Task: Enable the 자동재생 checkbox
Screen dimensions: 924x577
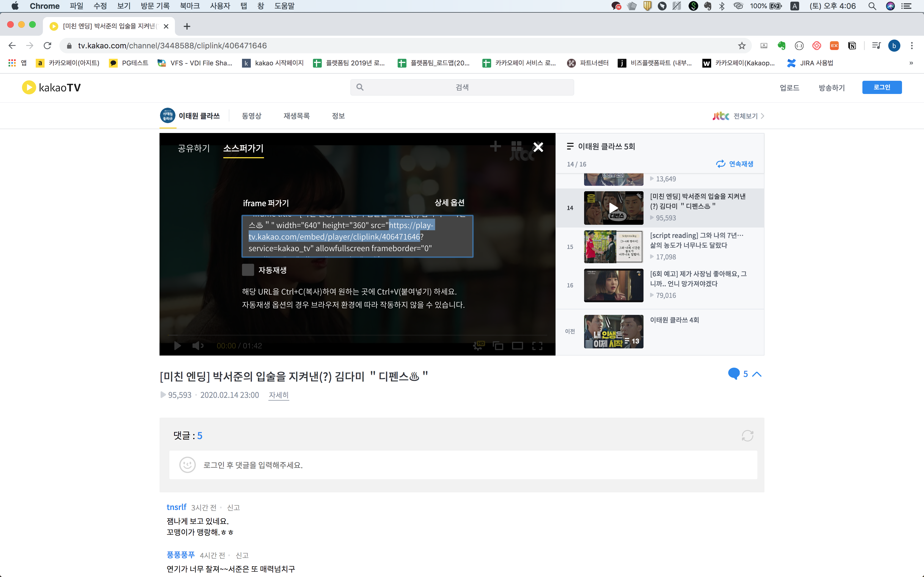Action: tap(248, 270)
